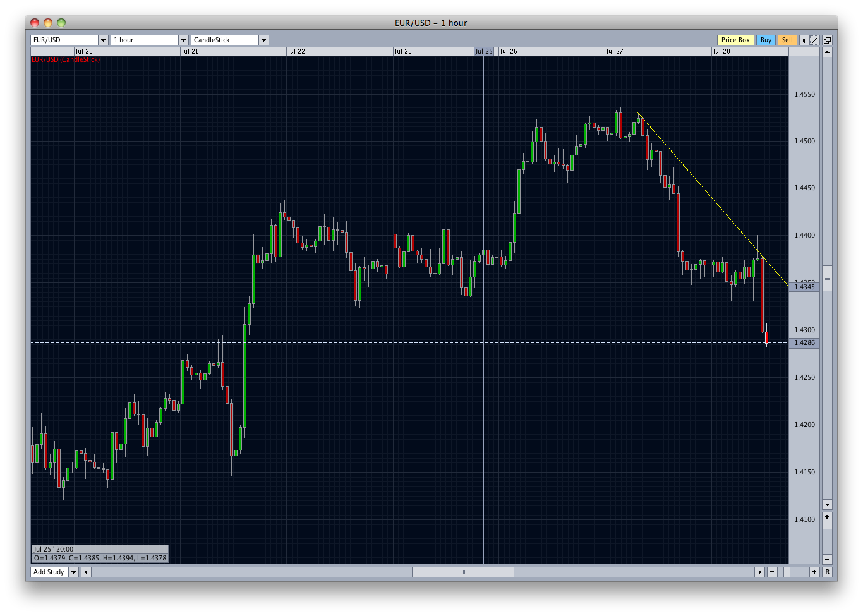Toggle the trend line drawing tool
The image size is (863, 616).
[815, 40]
